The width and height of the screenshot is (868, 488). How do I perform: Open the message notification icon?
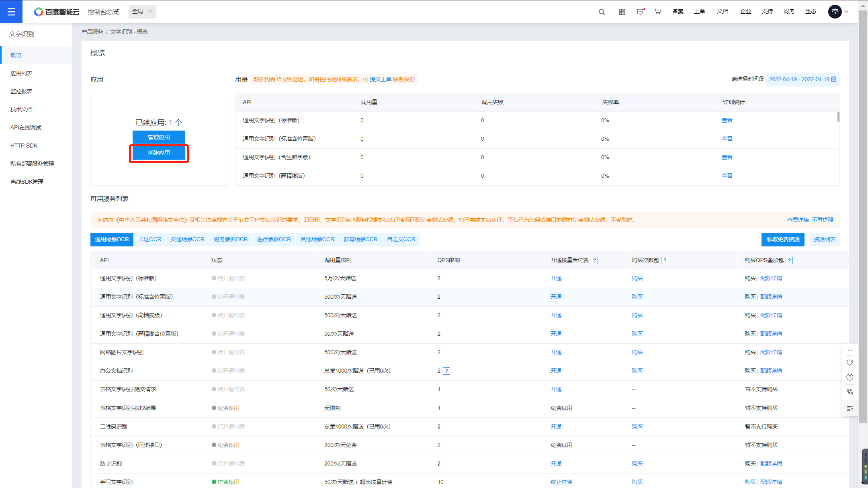click(641, 12)
